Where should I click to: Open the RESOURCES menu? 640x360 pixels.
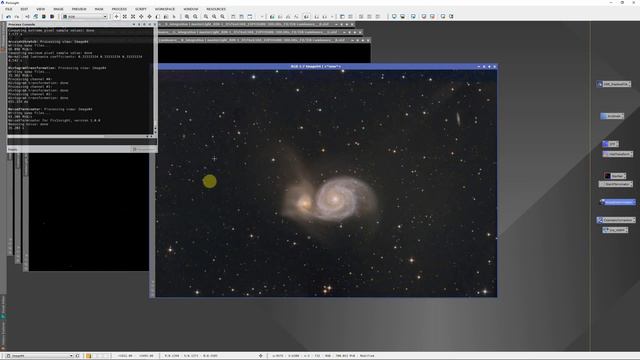(x=216, y=9)
